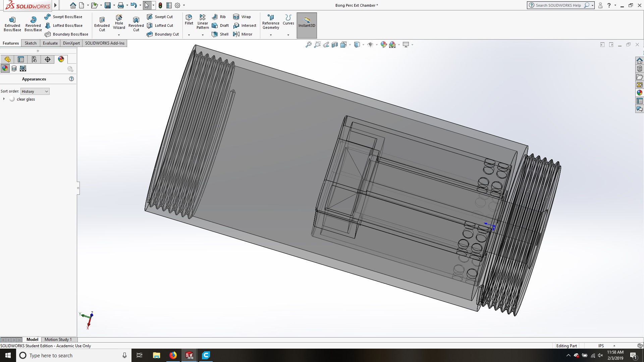Open the PropertyManager tab
The height and width of the screenshot is (362, 644).
21,59
